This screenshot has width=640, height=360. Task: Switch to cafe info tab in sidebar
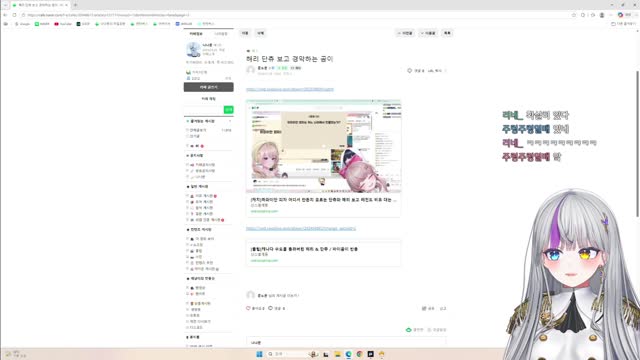(196, 34)
